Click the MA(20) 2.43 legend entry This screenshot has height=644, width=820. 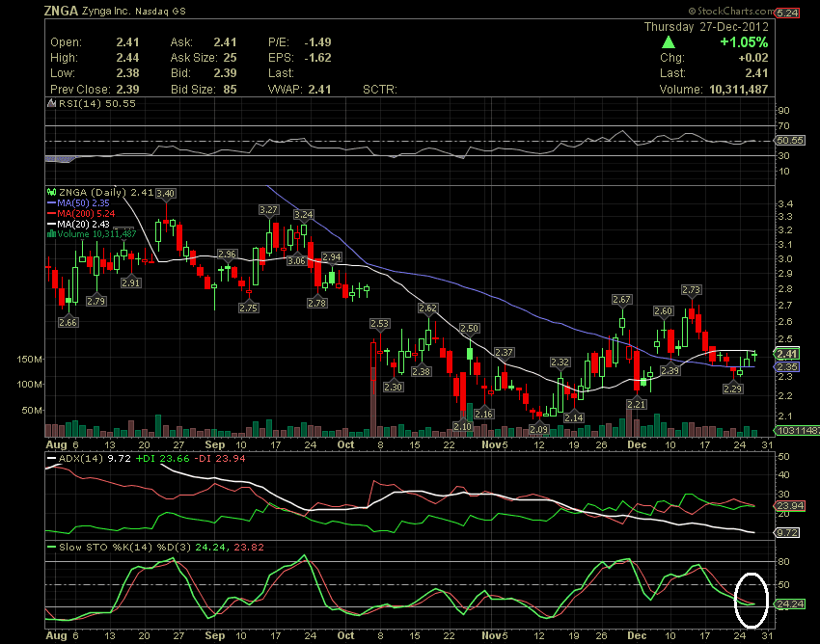click(83, 225)
